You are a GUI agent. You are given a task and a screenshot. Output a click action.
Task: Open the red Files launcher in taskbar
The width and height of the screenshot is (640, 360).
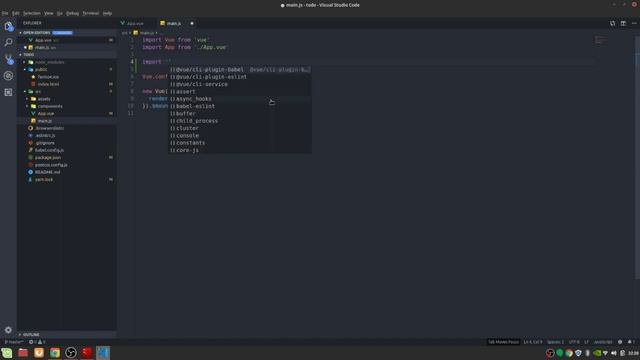pyautogui.click(x=23, y=353)
